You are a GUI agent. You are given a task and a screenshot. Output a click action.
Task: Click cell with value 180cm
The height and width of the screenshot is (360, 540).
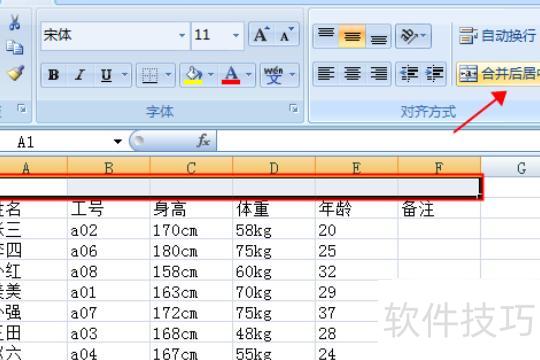click(x=191, y=250)
